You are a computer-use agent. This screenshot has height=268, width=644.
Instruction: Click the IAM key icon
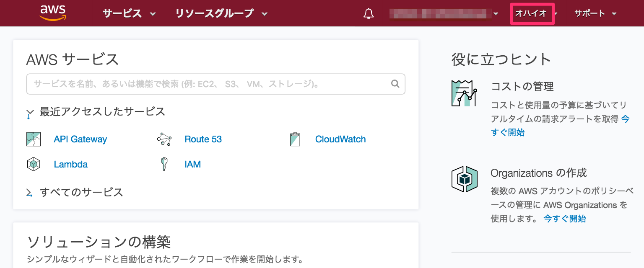(164, 164)
